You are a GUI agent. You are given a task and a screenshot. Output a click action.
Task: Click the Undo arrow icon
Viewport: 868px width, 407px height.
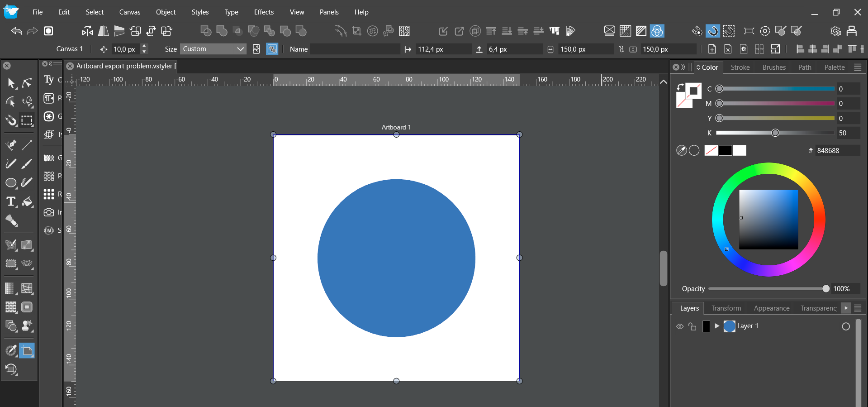click(17, 31)
